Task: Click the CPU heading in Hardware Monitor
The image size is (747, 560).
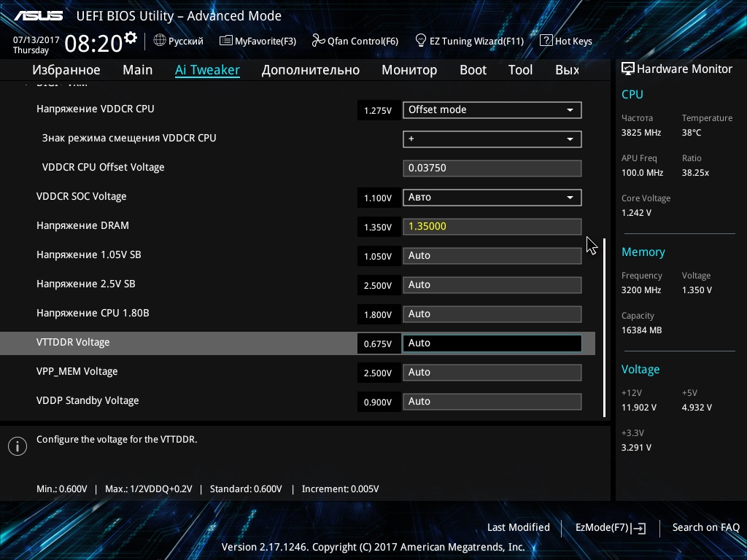Action: tap(632, 94)
